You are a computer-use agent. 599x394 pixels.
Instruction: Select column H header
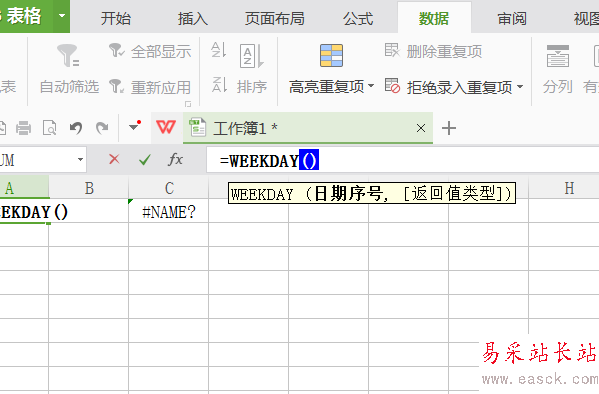[x=563, y=188]
